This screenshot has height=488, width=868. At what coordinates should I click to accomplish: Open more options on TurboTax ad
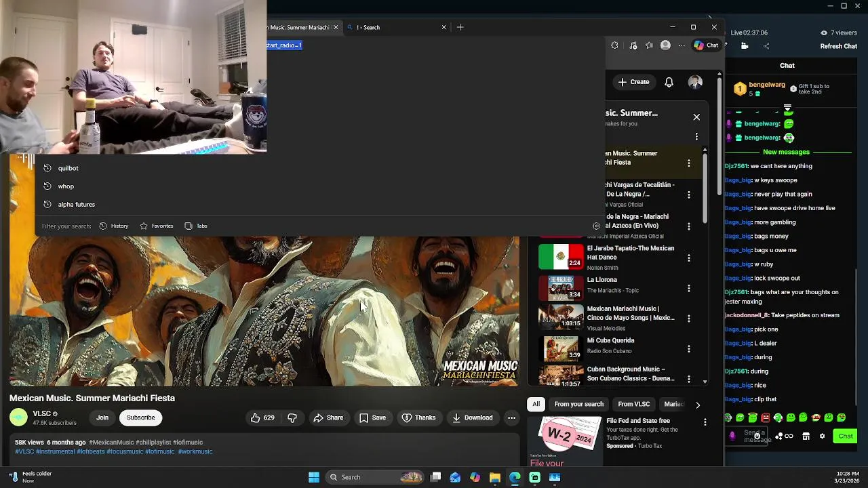705,422
